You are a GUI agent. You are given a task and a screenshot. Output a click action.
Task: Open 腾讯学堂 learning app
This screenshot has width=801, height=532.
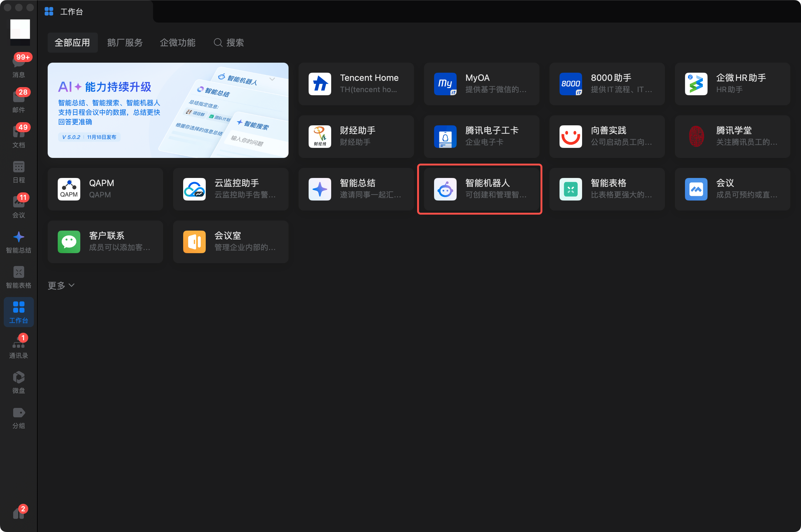point(732,136)
